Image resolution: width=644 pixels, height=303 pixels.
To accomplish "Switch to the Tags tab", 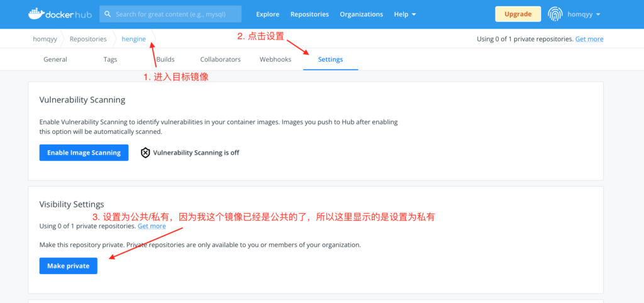I will tap(110, 60).
